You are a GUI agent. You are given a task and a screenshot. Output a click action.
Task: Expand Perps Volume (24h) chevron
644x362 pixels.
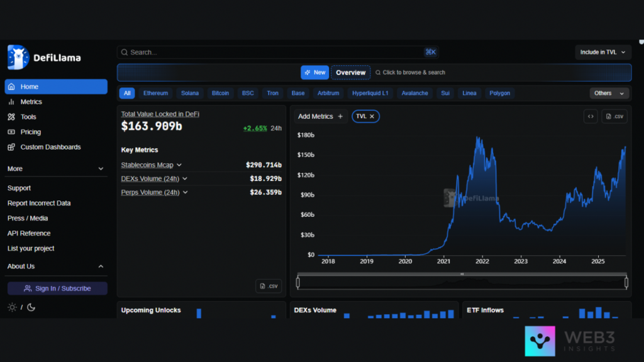(186, 192)
